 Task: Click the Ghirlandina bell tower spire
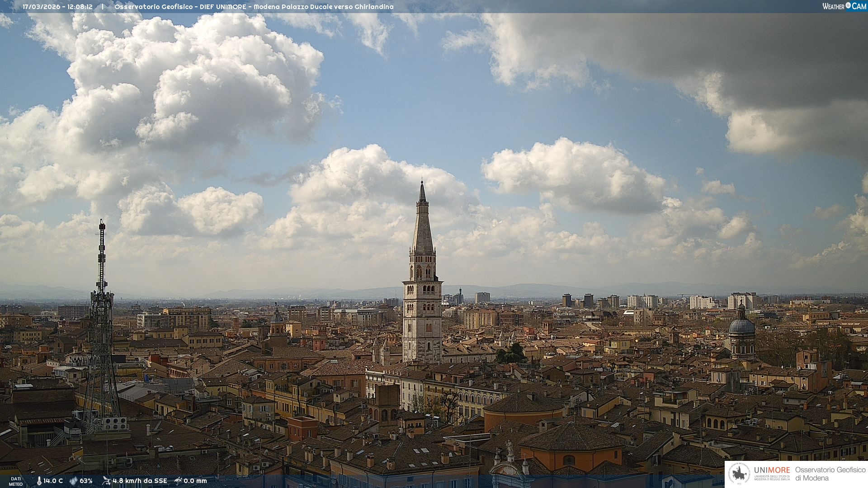(422, 226)
